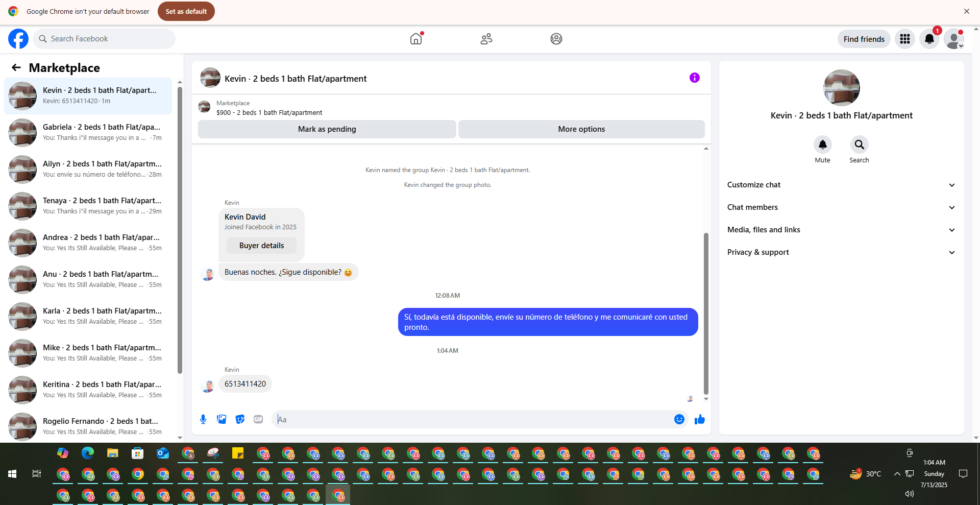Screen dimensions: 980x505
Task: Expand Customize chat section
Action: tap(841, 185)
